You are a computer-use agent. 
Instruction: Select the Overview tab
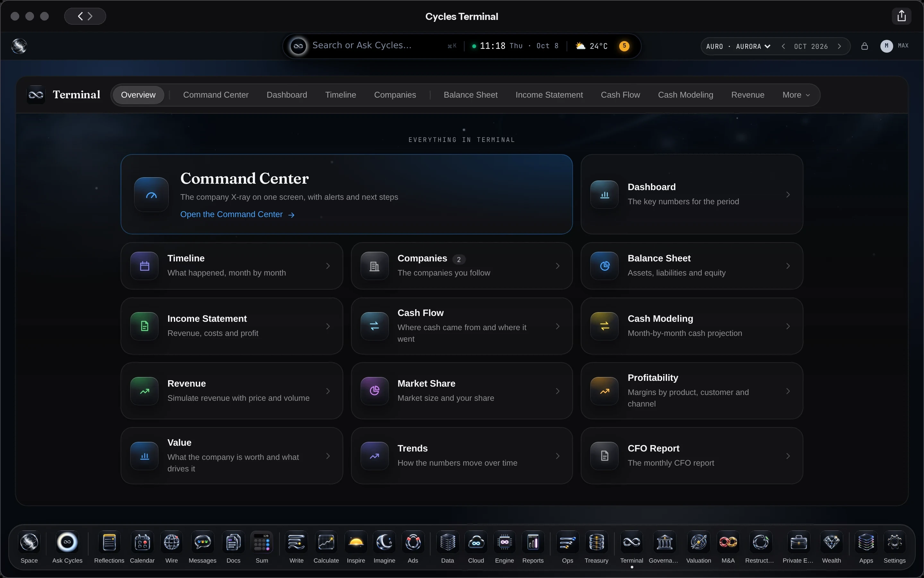coord(138,95)
